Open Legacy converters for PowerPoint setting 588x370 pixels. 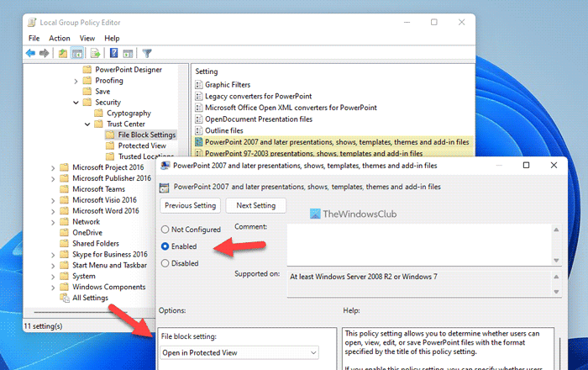coord(259,96)
